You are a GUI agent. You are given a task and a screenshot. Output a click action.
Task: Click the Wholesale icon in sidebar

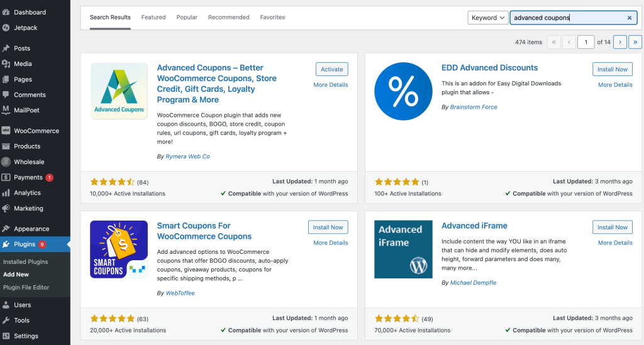6,162
